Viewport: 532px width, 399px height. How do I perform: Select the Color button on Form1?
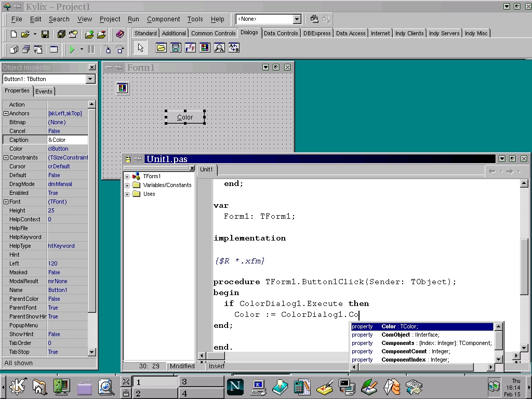[185, 117]
